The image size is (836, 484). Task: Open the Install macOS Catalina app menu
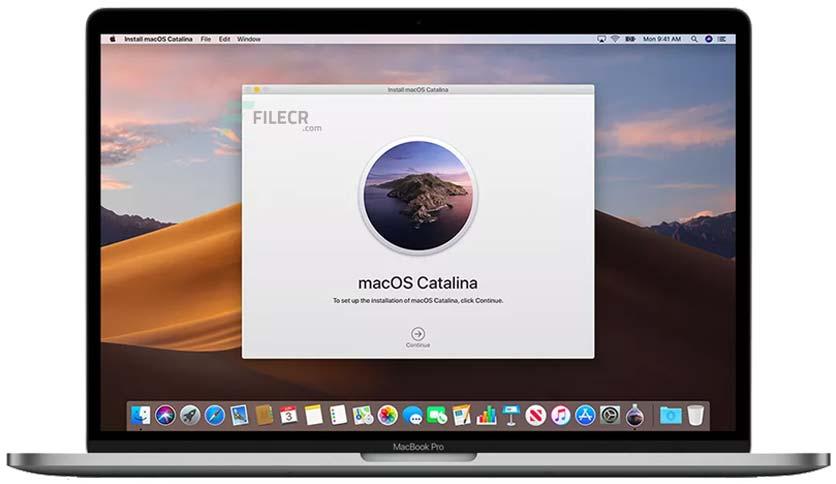click(158, 39)
